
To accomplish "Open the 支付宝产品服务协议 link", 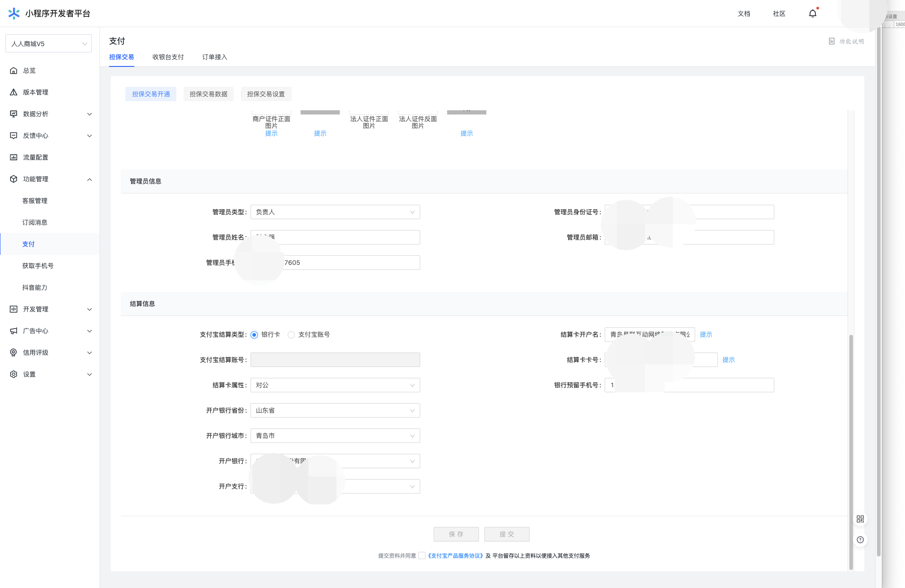I will [x=455, y=556].
